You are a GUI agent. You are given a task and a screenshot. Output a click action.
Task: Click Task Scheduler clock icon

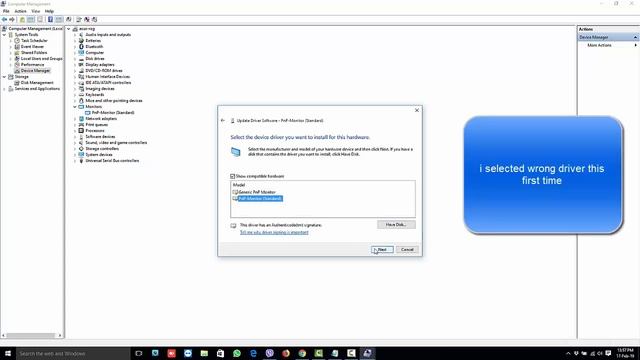(17, 40)
